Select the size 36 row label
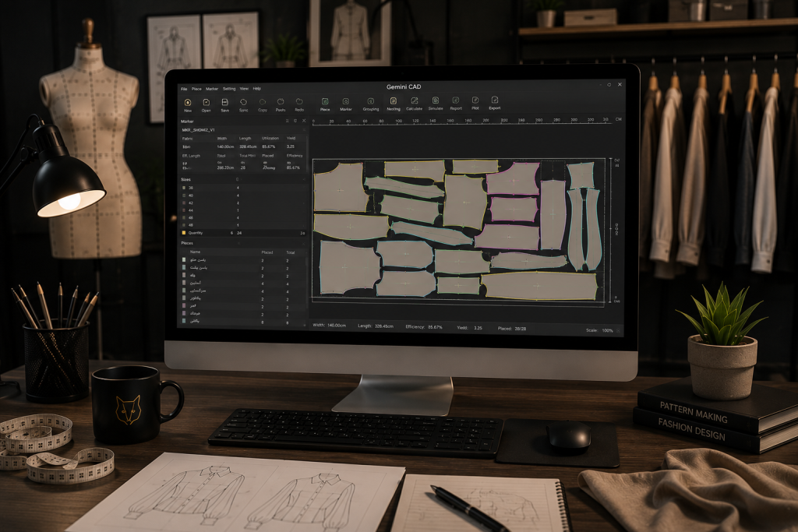Viewport: 798px width, 532px height. pos(191,188)
